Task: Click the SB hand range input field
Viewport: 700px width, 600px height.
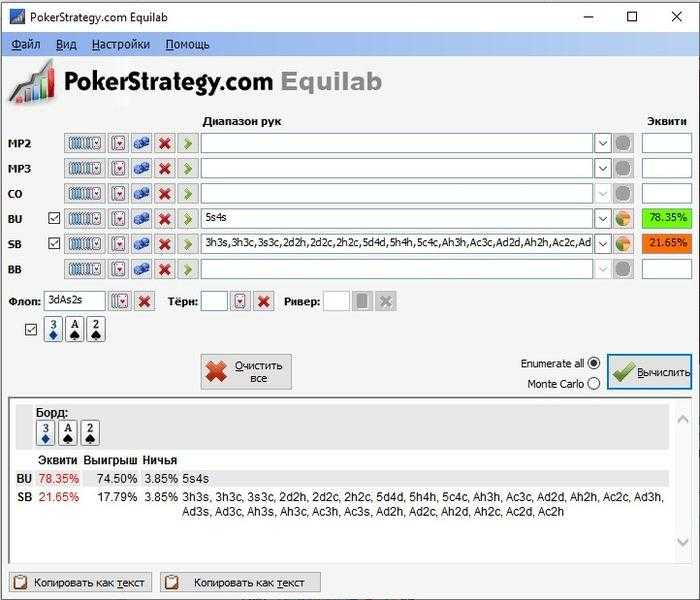Action: pos(396,244)
